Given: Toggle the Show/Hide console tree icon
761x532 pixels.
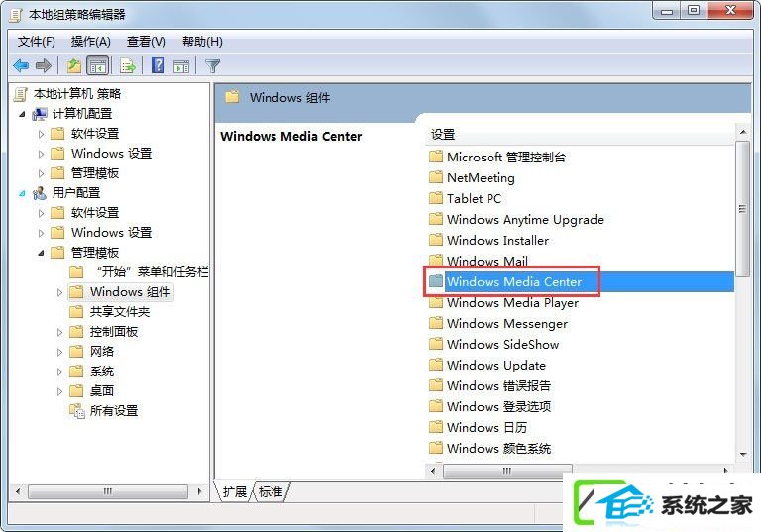Looking at the screenshot, I should click(97, 66).
